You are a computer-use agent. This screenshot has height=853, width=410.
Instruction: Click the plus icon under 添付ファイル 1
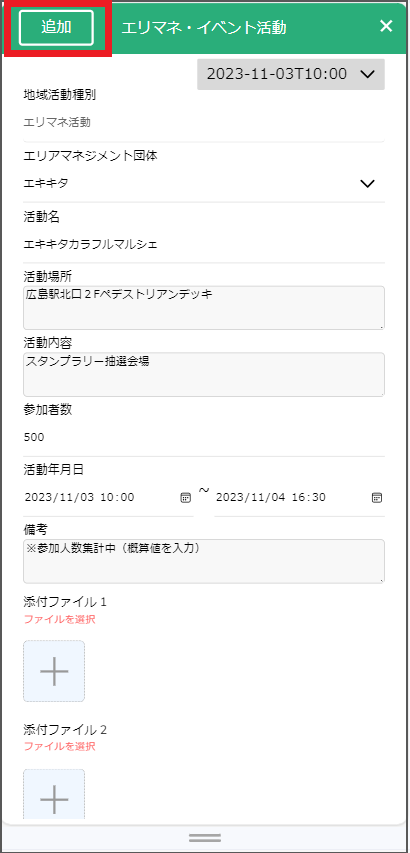[x=54, y=671]
